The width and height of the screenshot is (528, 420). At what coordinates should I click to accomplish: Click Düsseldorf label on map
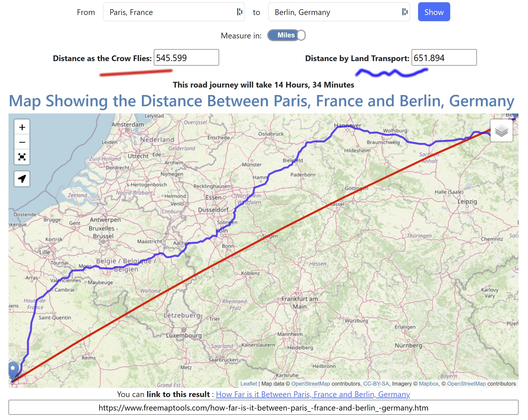tap(213, 210)
